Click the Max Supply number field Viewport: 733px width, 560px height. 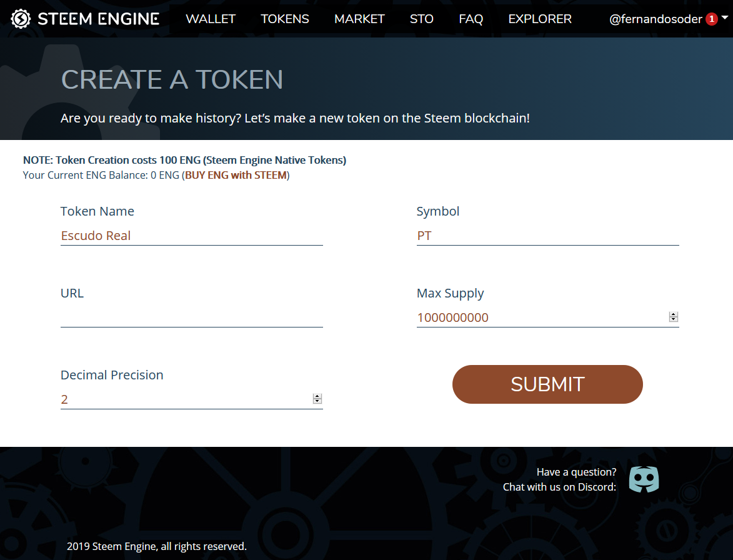pos(542,318)
